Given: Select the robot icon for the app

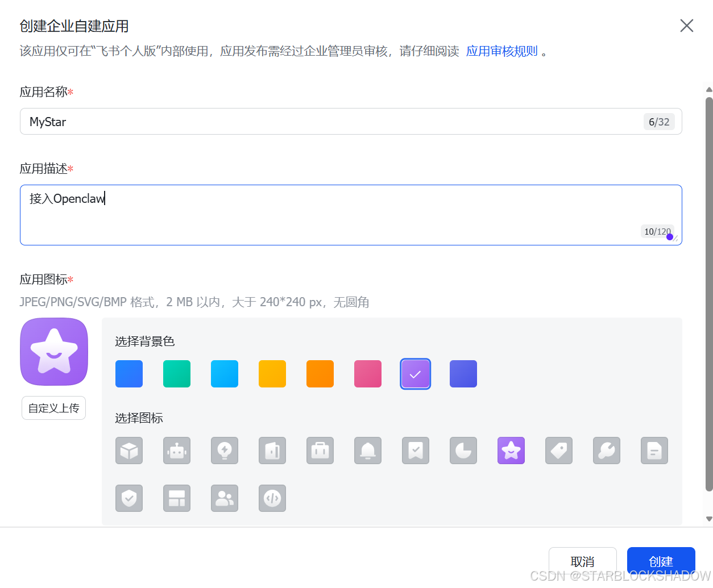Looking at the screenshot, I should click(177, 451).
